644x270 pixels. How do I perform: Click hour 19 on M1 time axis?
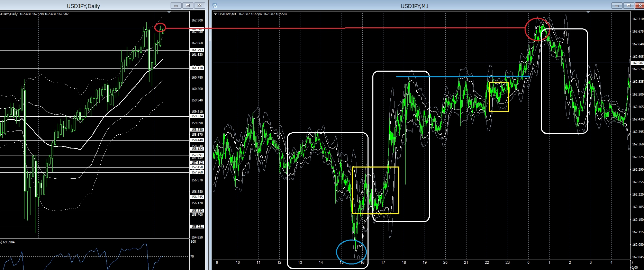(425, 263)
